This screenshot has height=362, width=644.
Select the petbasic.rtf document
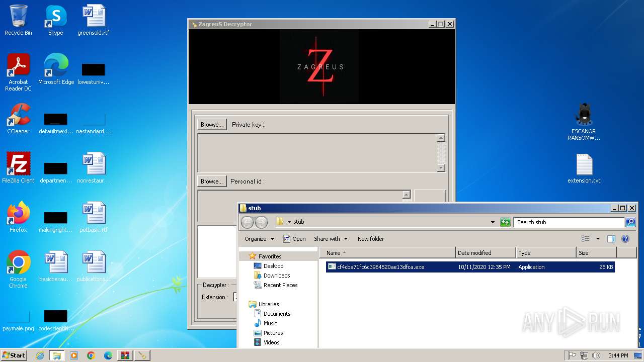[x=94, y=217]
